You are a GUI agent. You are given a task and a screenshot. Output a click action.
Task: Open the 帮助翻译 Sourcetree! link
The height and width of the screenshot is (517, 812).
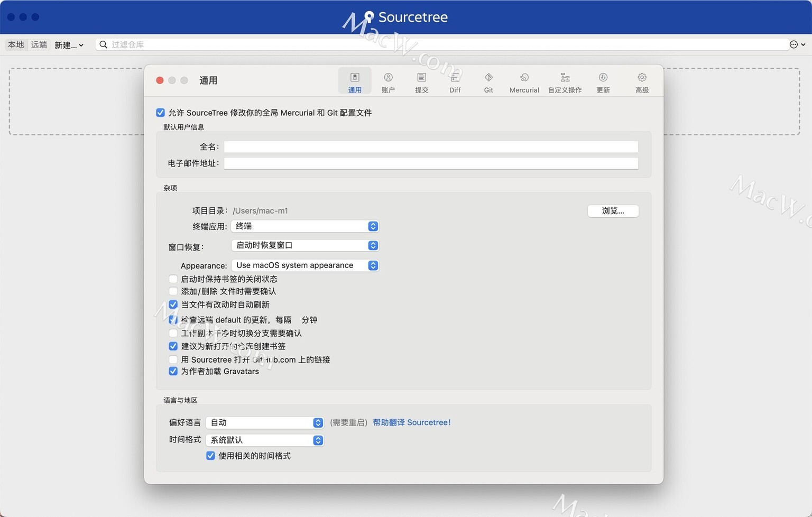pos(412,422)
